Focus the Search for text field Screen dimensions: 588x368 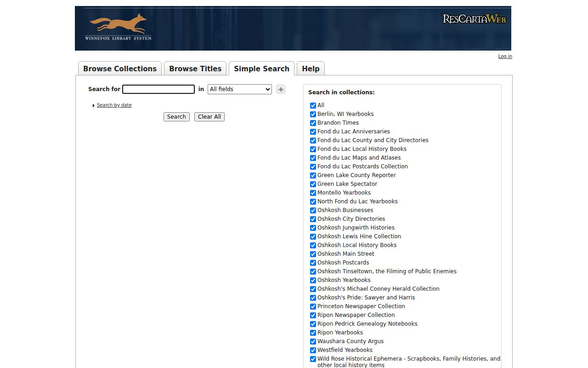coord(158,89)
